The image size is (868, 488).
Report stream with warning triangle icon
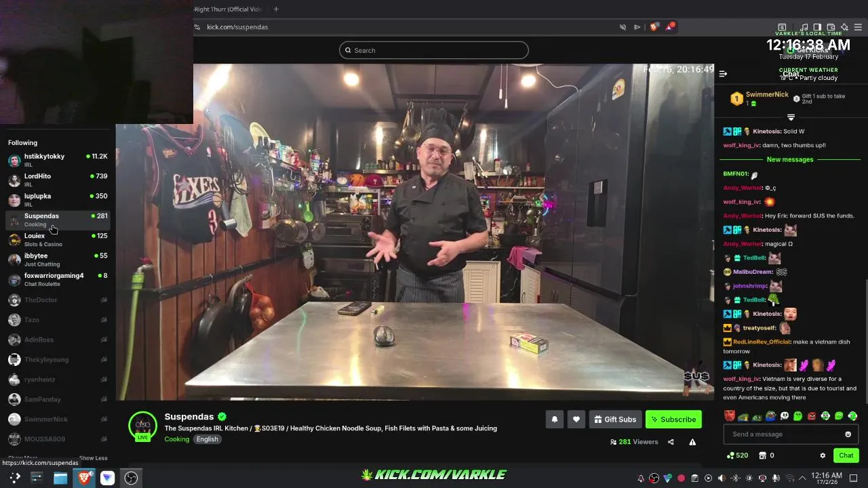coord(692,442)
